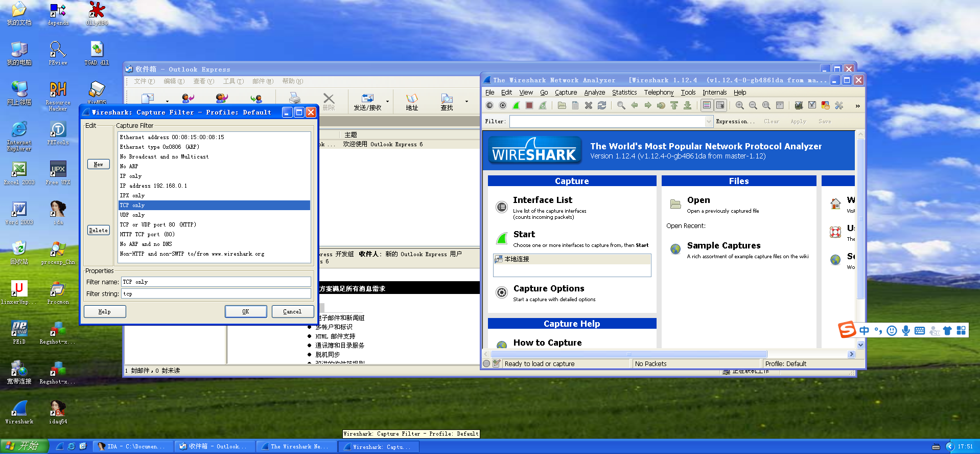Toggle Sogou Chinese/English input mode button
The height and width of the screenshot is (454, 980).
click(864, 331)
